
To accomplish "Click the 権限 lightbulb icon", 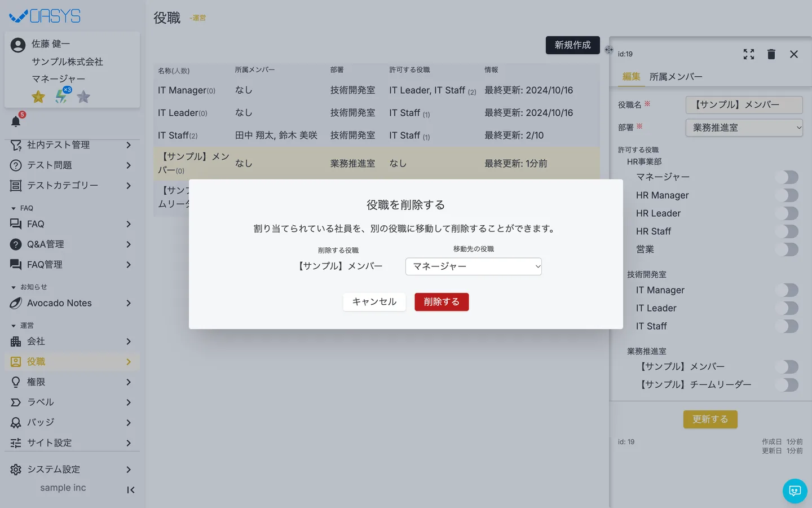I will coord(16,382).
